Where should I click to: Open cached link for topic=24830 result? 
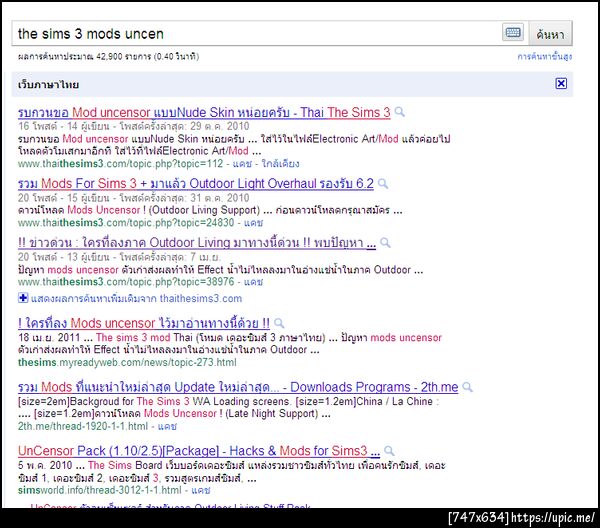point(253,223)
